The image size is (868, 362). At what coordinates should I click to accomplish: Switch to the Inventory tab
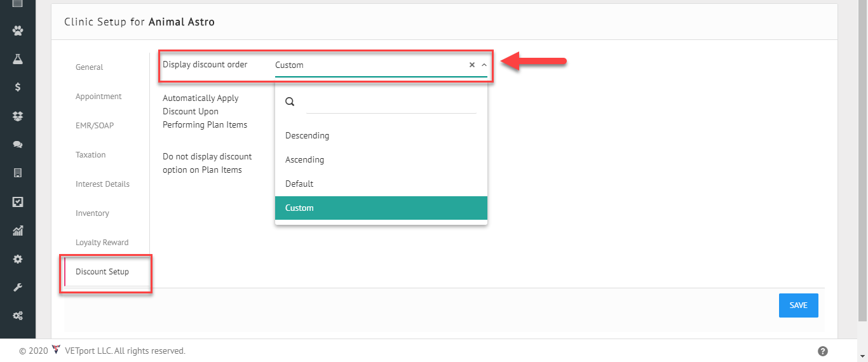tap(92, 213)
